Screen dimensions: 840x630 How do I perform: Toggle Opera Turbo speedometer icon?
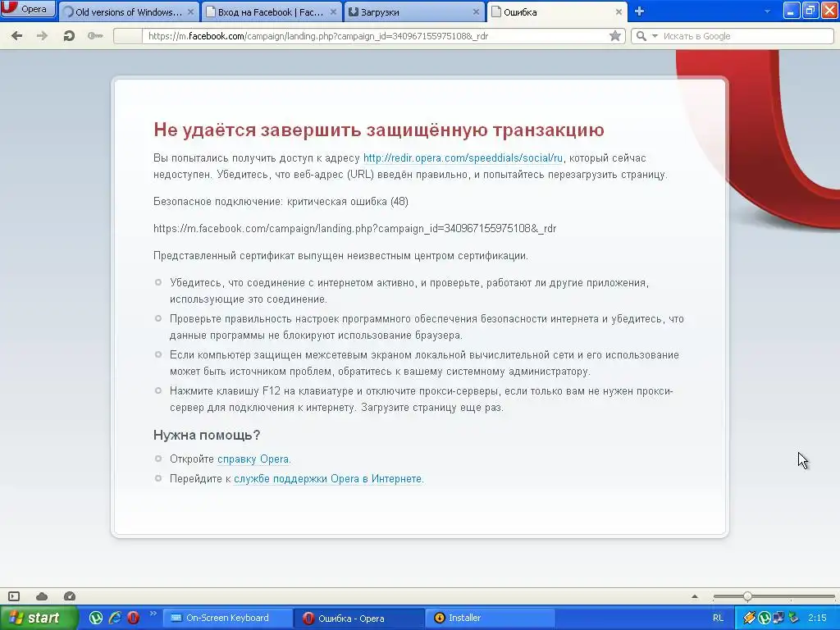pos(70,596)
